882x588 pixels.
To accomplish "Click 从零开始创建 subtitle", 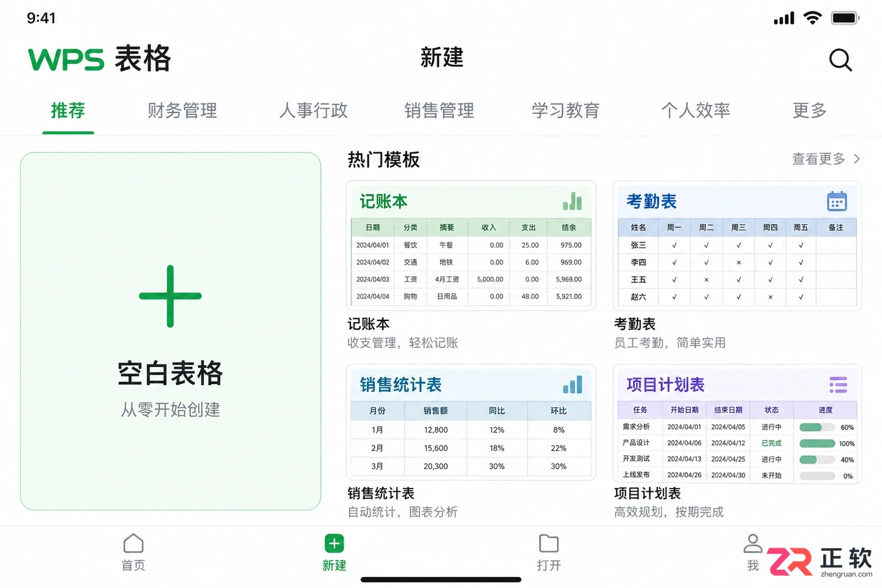I will tap(170, 409).
